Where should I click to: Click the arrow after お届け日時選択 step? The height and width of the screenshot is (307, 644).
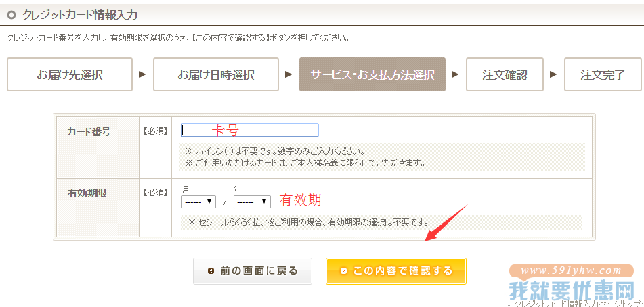[x=288, y=74]
